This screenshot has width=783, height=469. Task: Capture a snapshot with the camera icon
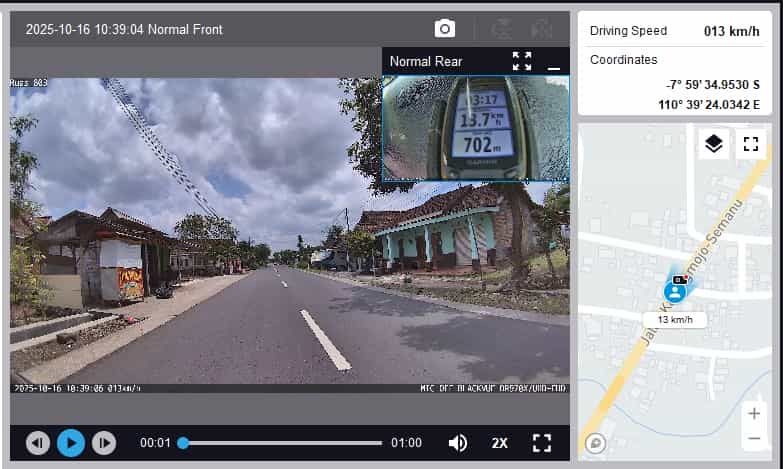pos(445,29)
